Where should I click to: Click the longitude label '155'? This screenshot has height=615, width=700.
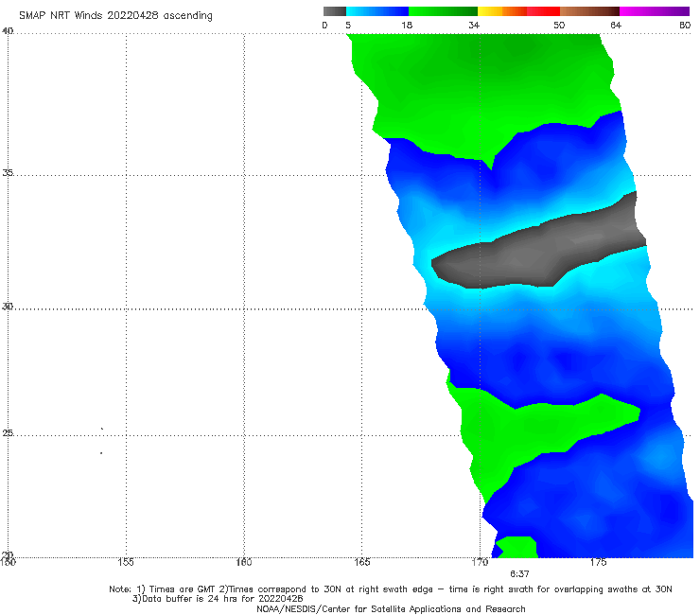pos(126,562)
